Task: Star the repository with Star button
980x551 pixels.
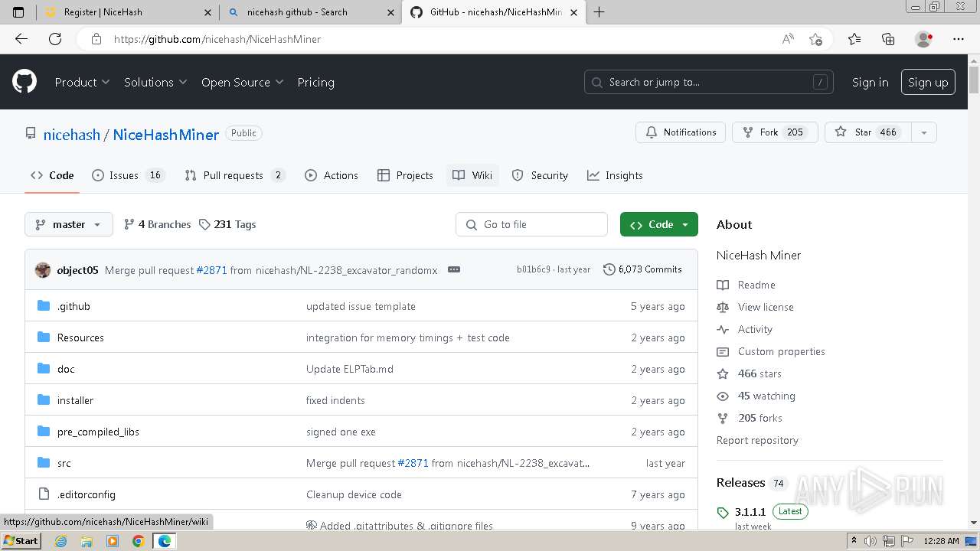Action: (867, 132)
